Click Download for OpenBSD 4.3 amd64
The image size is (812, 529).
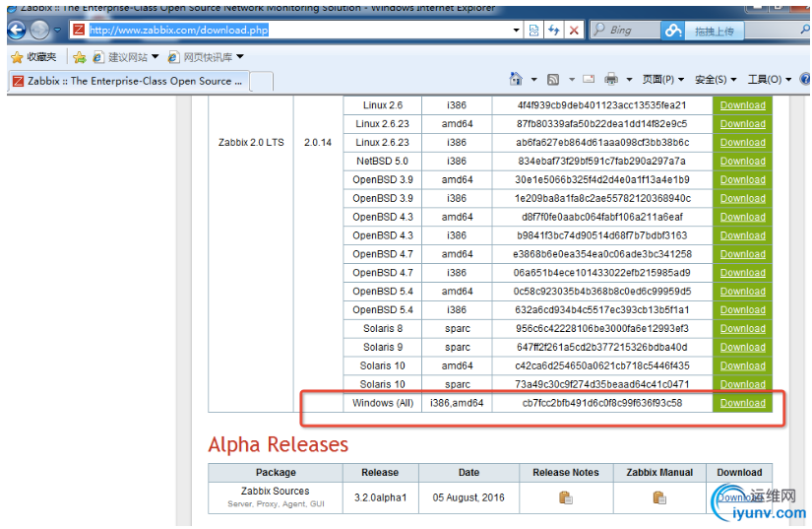tap(742, 217)
